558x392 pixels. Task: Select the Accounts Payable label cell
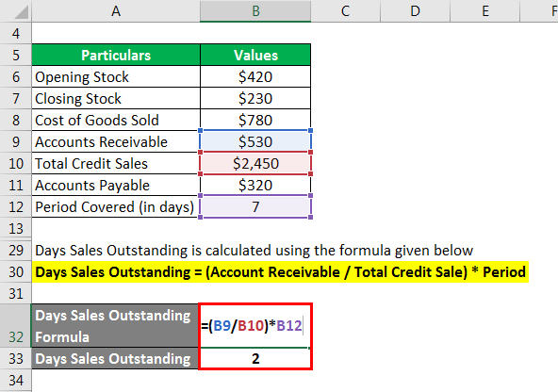coord(116,186)
